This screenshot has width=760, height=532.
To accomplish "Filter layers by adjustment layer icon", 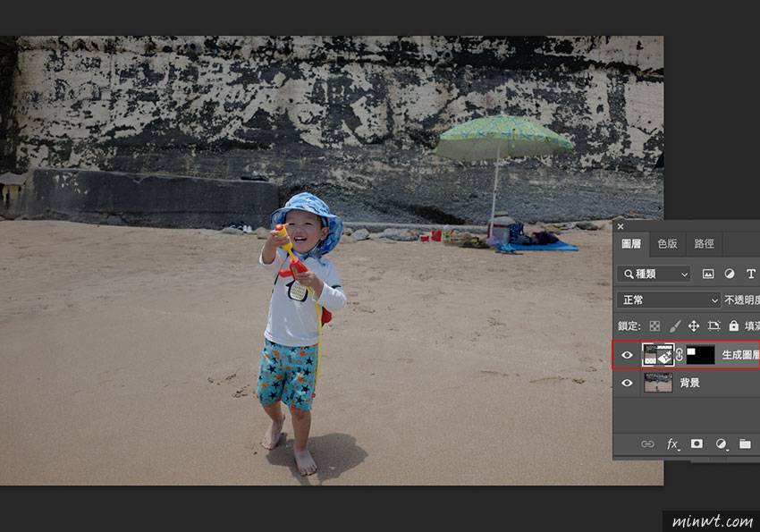I will 730,274.
